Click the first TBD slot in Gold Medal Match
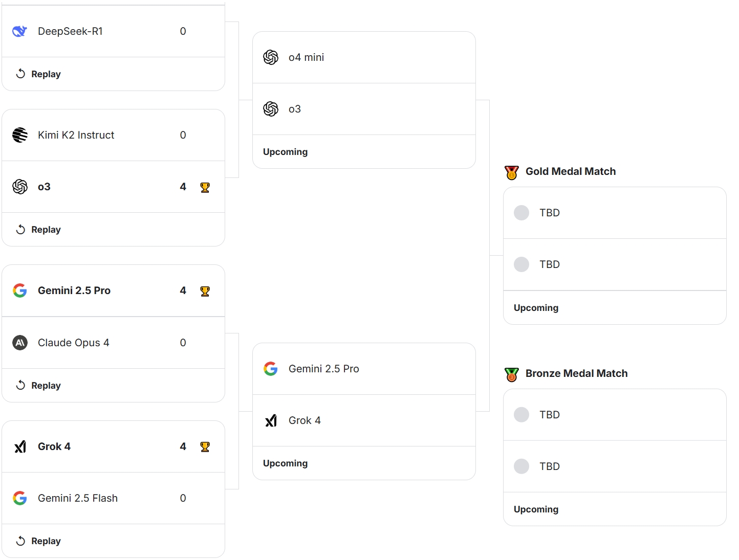Image resolution: width=739 pixels, height=560 pixels. (x=549, y=213)
